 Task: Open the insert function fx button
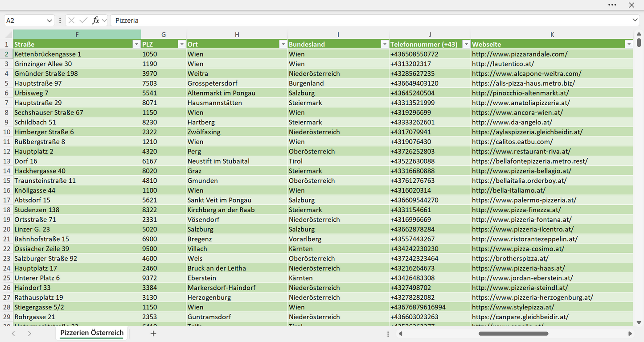[x=95, y=21]
